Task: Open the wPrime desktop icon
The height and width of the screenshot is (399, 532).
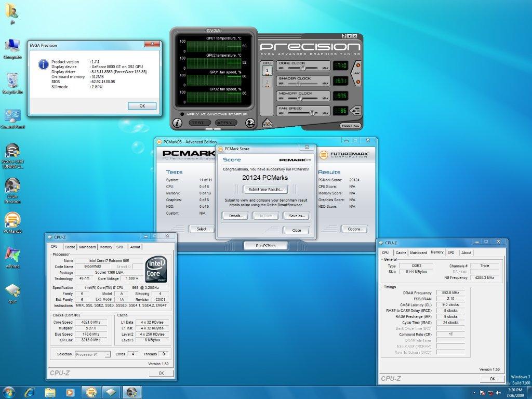Action: 12,258
